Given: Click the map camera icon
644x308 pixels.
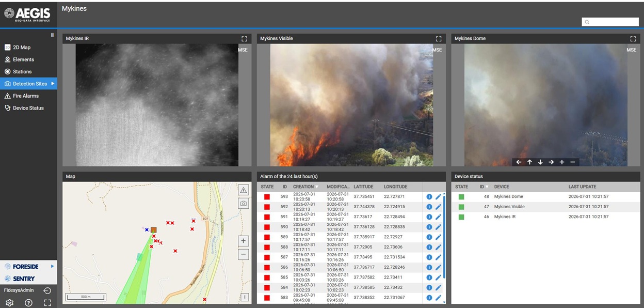Looking at the screenshot, I should (x=244, y=204).
